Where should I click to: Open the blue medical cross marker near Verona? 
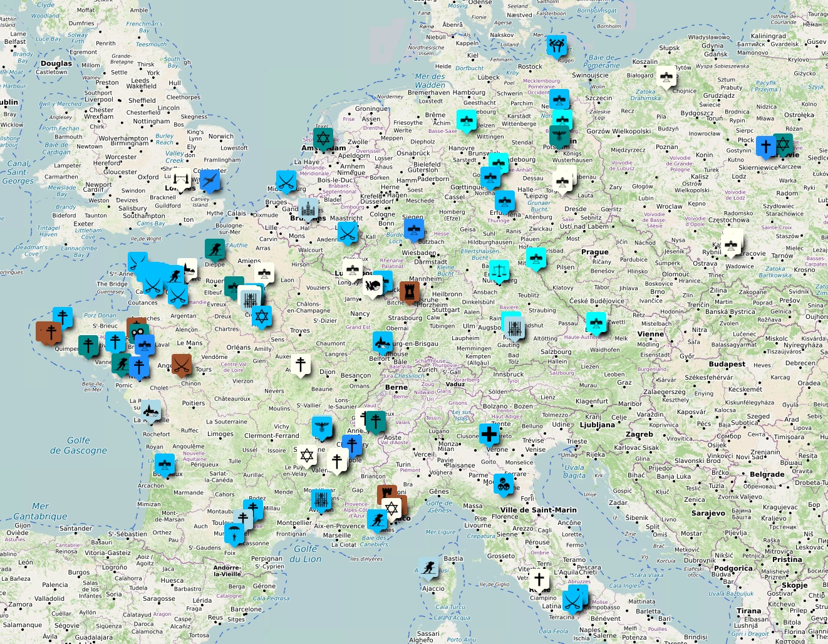489,434
